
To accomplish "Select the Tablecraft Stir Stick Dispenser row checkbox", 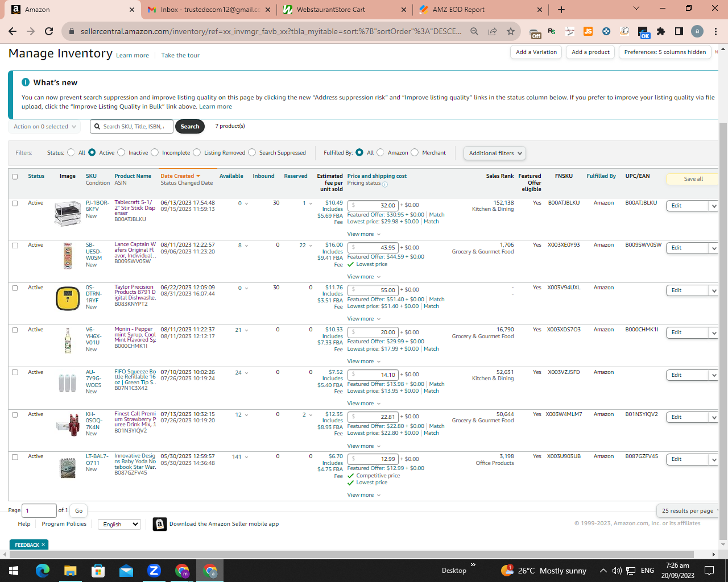I will tap(15, 203).
